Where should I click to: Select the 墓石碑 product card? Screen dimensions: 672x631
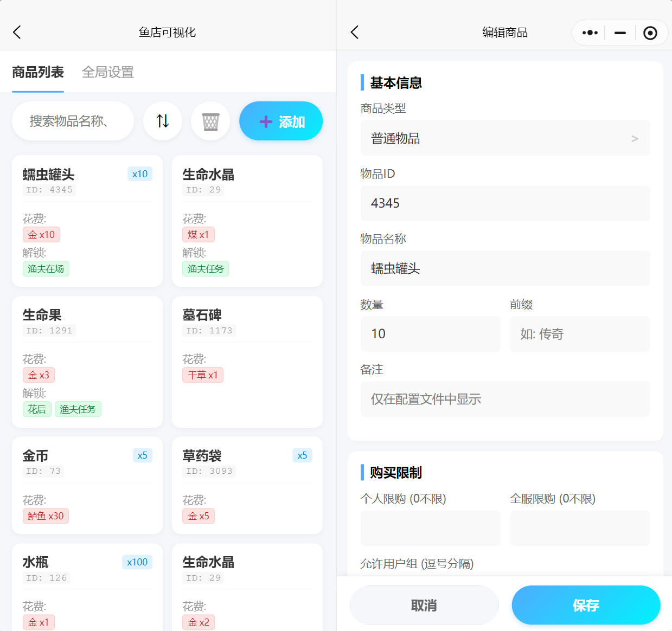(x=247, y=362)
